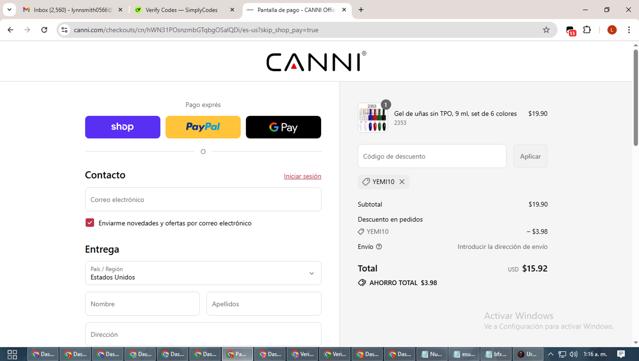Bookmark this page with the star icon
This screenshot has height=361, width=639.
point(546,30)
